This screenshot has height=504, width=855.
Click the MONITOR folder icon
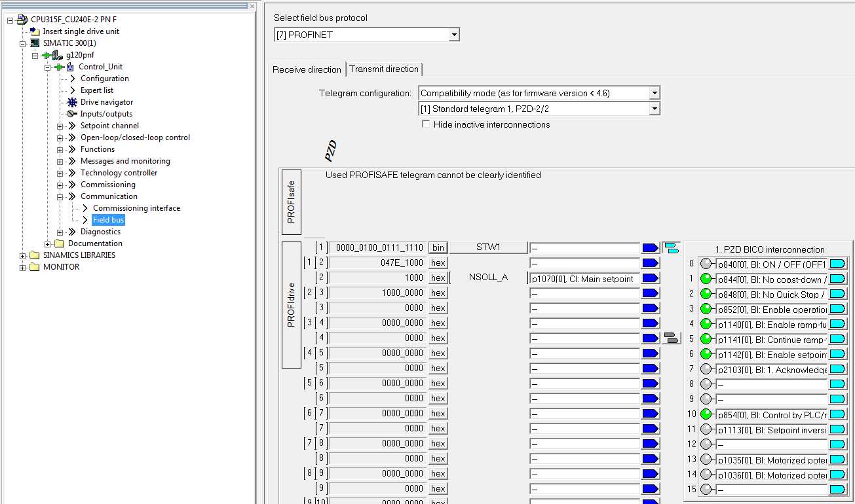tap(35, 267)
